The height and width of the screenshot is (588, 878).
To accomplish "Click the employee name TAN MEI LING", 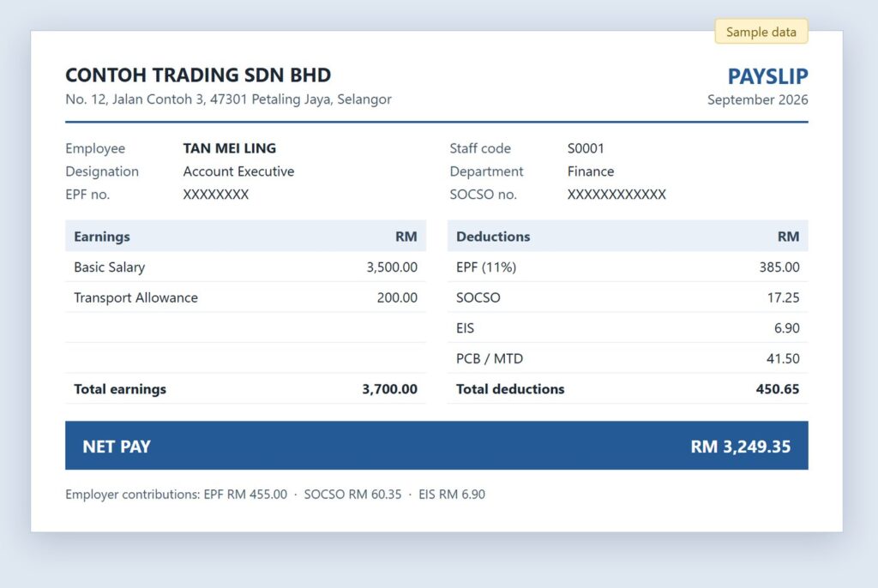I will [230, 148].
